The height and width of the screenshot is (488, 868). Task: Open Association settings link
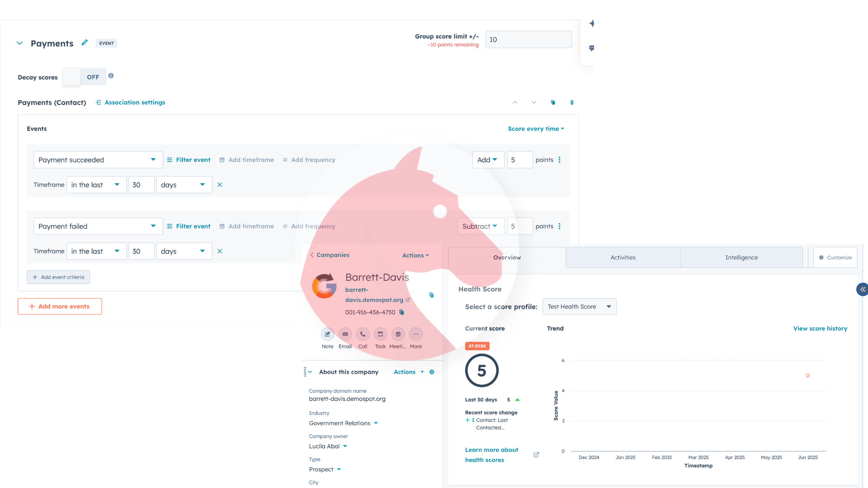pos(131,102)
